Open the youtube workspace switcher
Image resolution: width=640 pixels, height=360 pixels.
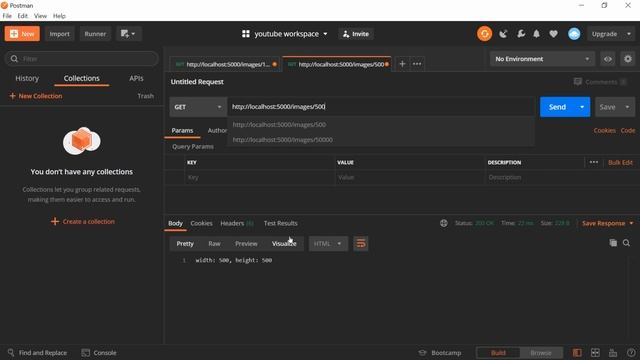tap(284, 34)
